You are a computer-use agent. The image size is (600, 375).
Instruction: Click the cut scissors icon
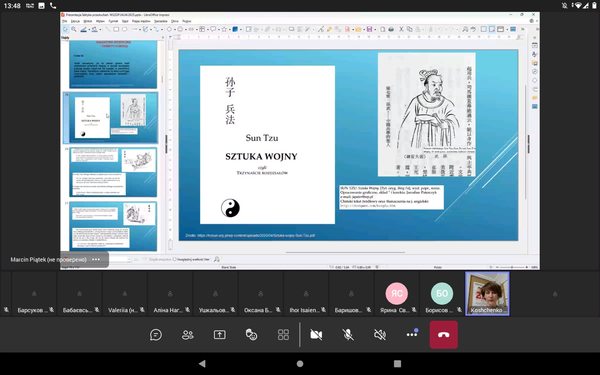pos(401,29)
